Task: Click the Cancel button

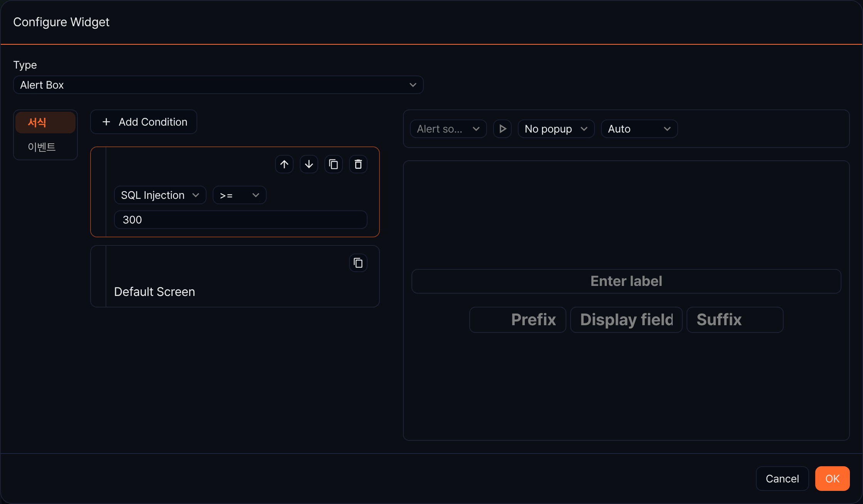Action: click(x=782, y=479)
